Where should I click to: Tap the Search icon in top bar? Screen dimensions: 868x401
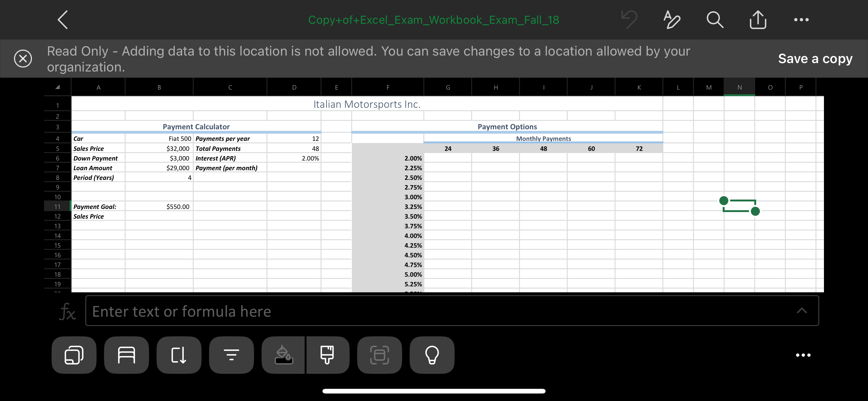715,20
